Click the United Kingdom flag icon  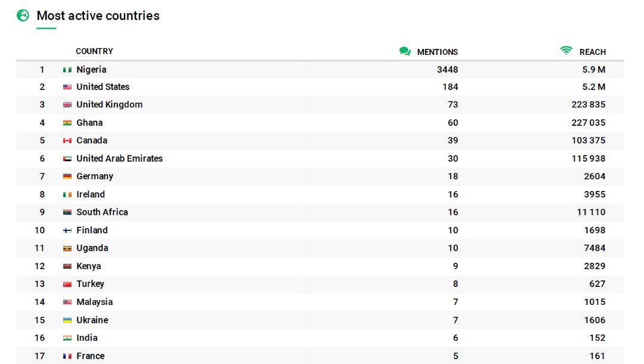tap(67, 105)
